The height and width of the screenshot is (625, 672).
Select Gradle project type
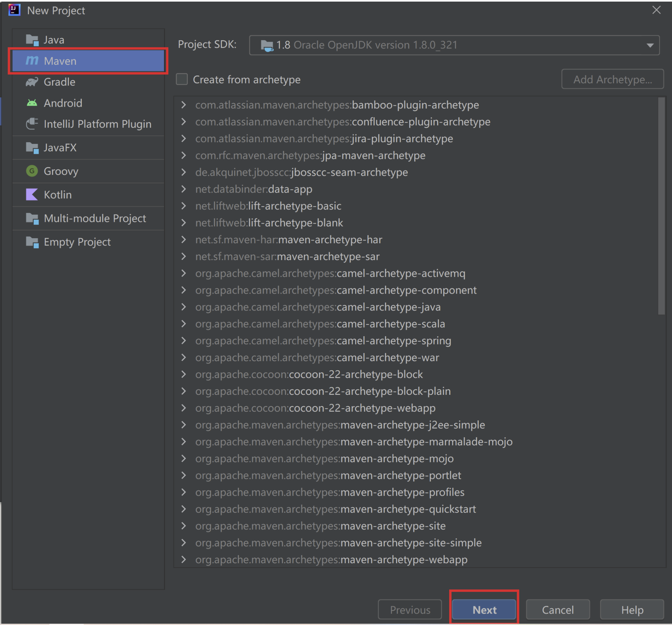tap(88, 82)
